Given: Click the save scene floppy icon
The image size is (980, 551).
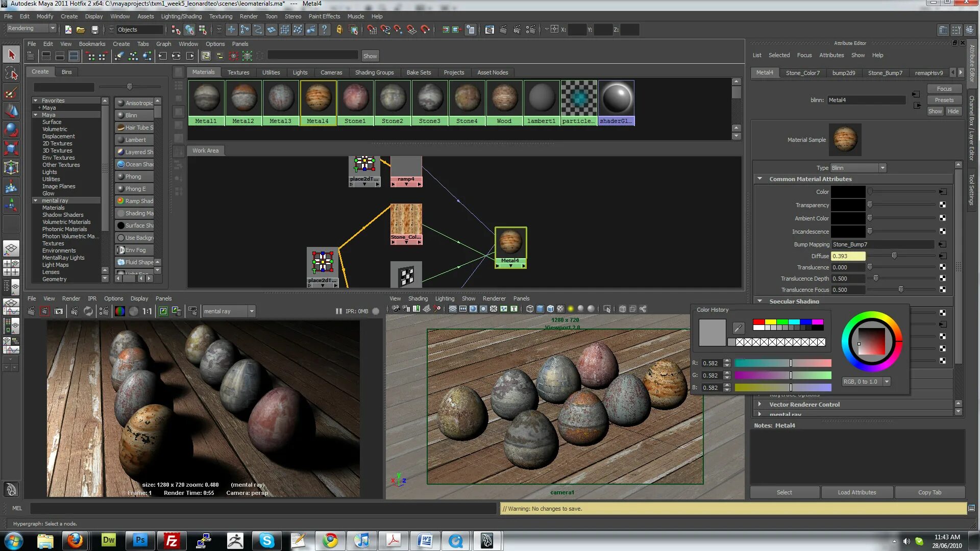Looking at the screenshot, I should (x=94, y=30).
